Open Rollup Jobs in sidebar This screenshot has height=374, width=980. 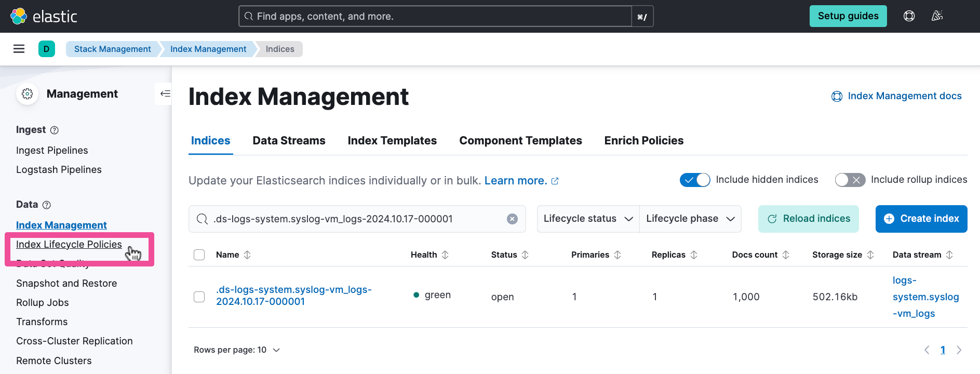pyautogui.click(x=43, y=302)
